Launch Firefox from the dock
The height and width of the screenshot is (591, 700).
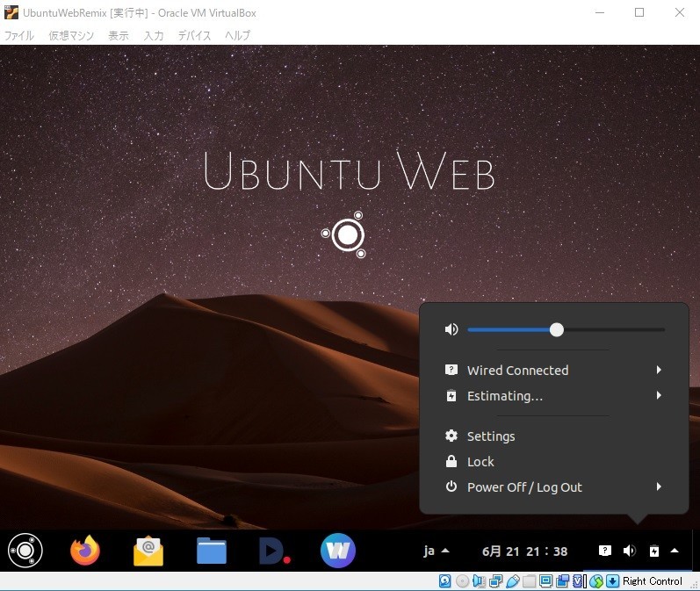[85, 551]
